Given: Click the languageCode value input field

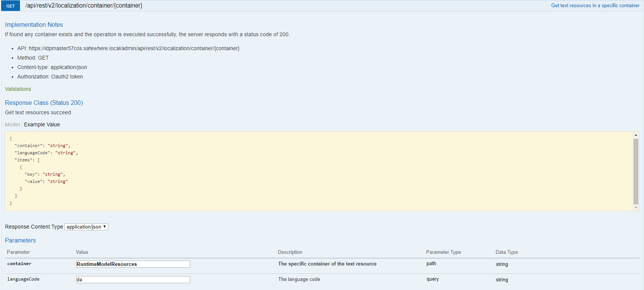Looking at the screenshot, I should 133,279.
